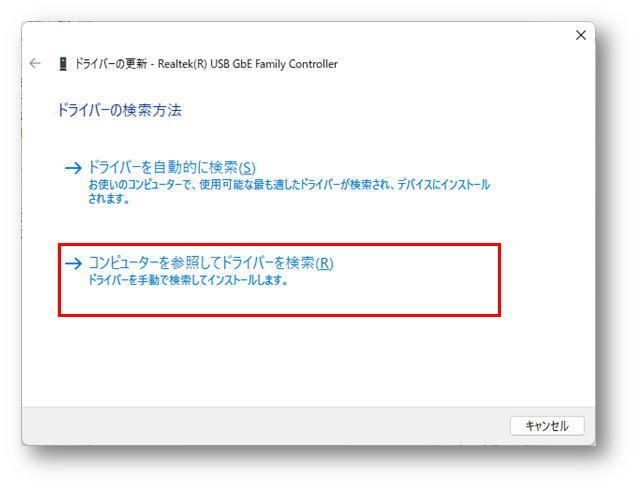The image size is (638, 488).
Task: Choose ドライバーを自動的に検索(S)
Action: coord(172,167)
